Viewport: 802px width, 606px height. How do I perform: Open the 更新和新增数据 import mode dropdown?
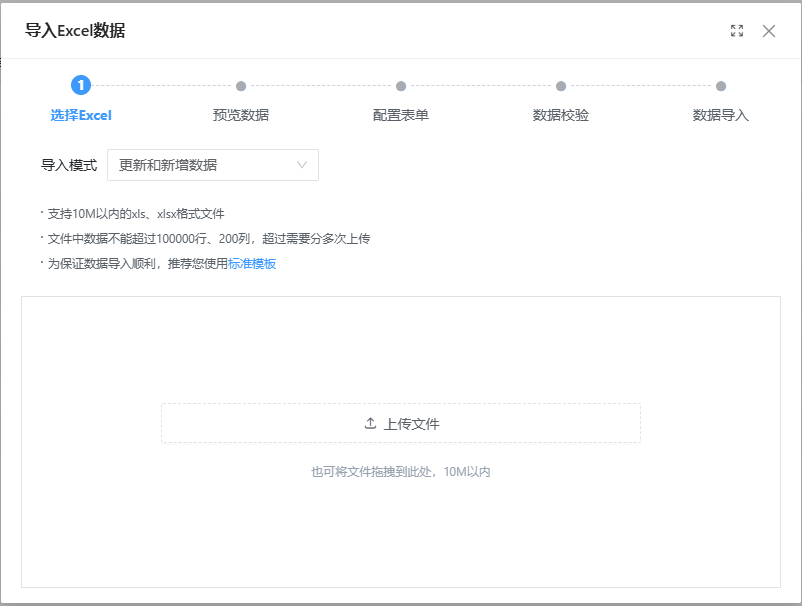[212, 165]
